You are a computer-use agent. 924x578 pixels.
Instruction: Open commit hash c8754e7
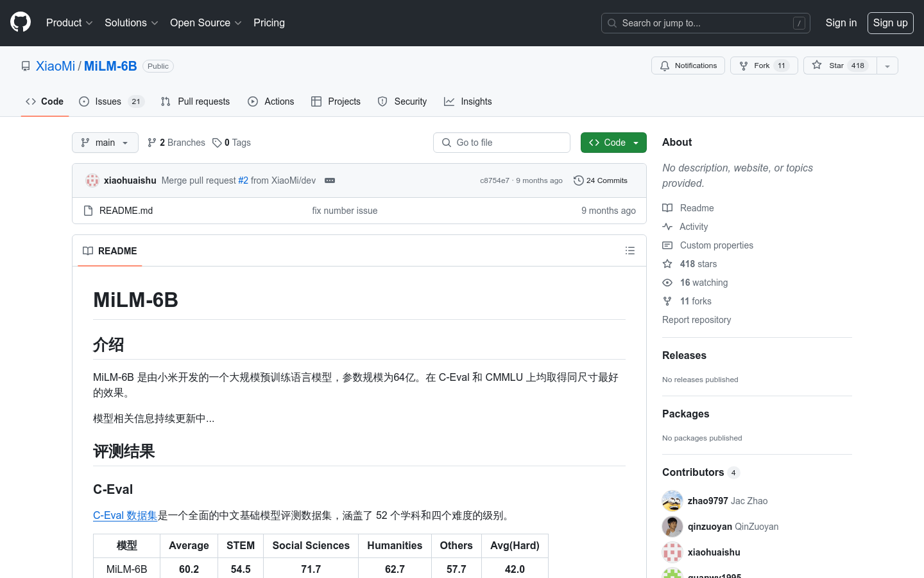495,180
